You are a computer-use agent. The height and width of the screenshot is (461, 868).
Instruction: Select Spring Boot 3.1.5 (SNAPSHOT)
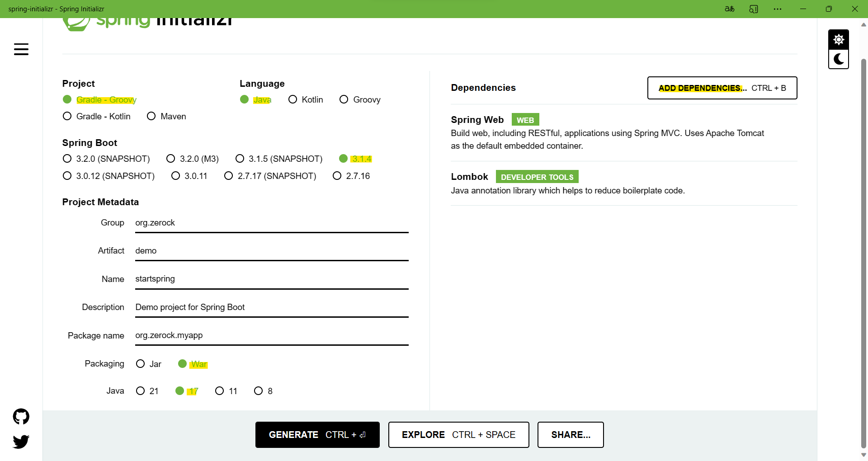pyautogui.click(x=279, y=159)
